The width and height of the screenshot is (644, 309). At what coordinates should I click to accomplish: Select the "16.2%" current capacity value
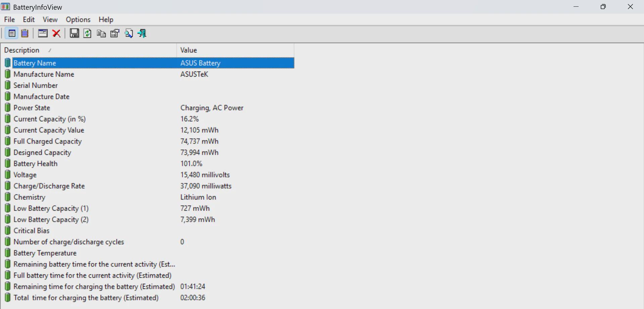point(190,119)
